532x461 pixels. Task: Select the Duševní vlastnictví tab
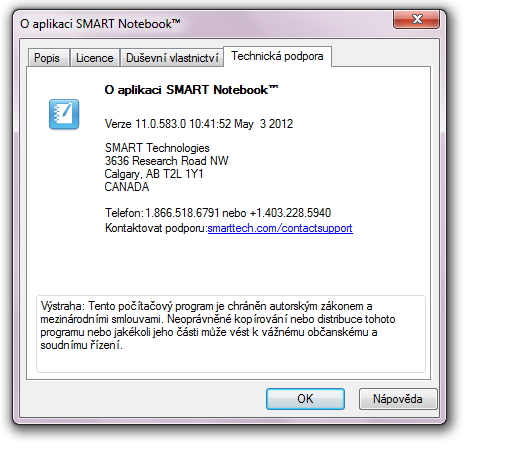click(x=172, y=58)
